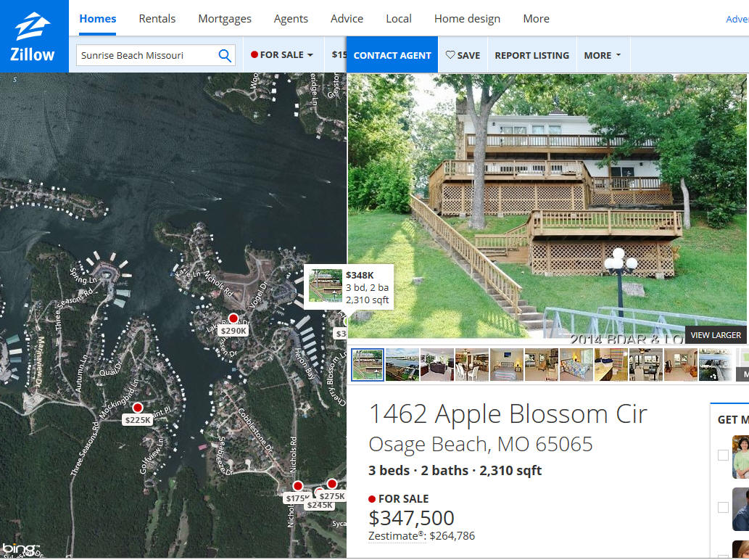Select the ninth thumbnail with ceiling fan
Image resolution: width=749 pixels, height=560 pixels.
tap(646, 365)
